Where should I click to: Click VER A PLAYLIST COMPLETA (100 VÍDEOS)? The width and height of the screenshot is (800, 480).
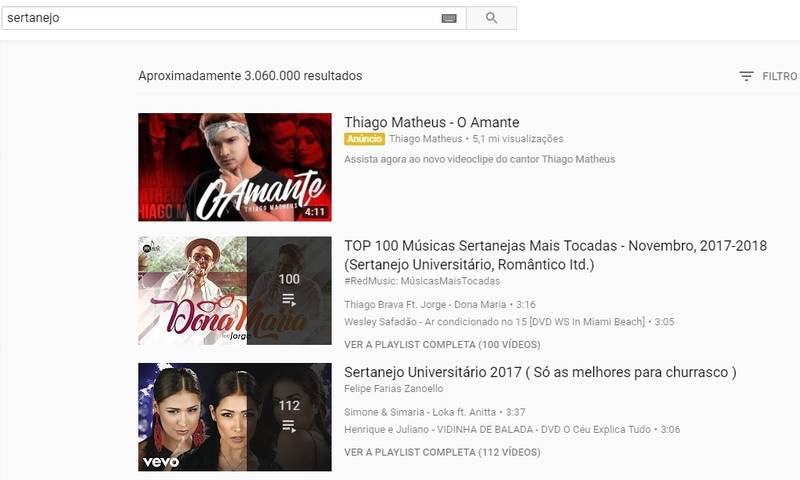point(442,345)
